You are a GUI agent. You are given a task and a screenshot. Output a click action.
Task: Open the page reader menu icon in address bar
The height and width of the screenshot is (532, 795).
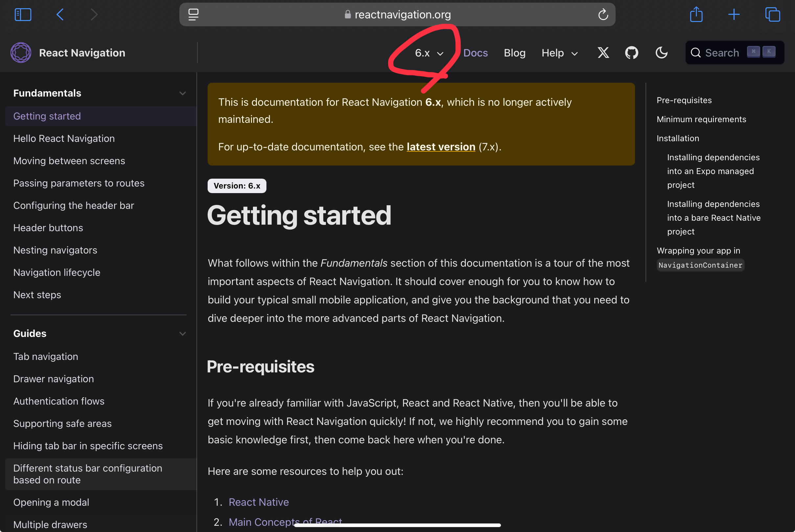193,14
